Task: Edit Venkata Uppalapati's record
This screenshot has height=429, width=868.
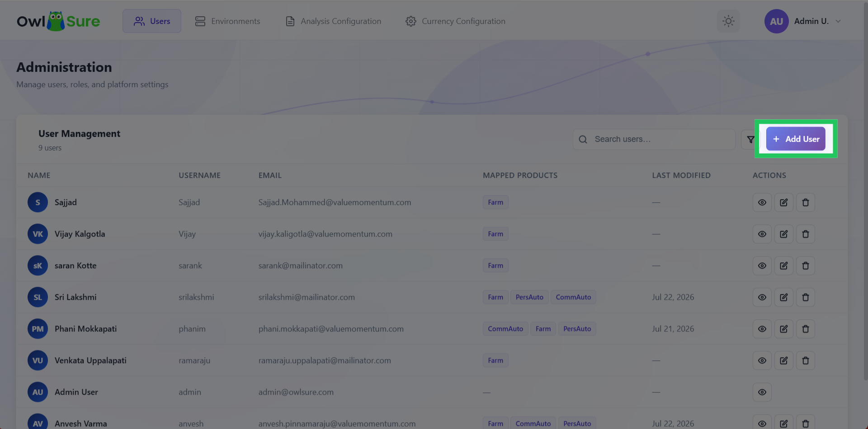Action: coord(784,360)
